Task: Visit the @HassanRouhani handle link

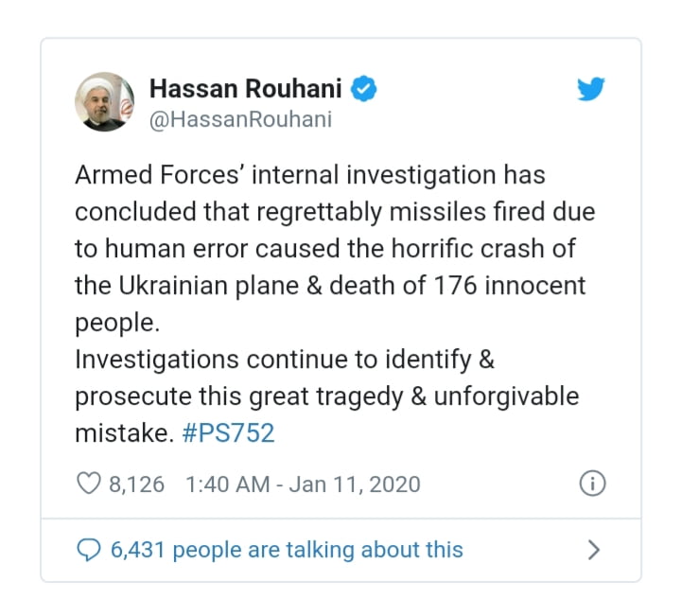Action: pyautogui.click(x=240, y=119)
